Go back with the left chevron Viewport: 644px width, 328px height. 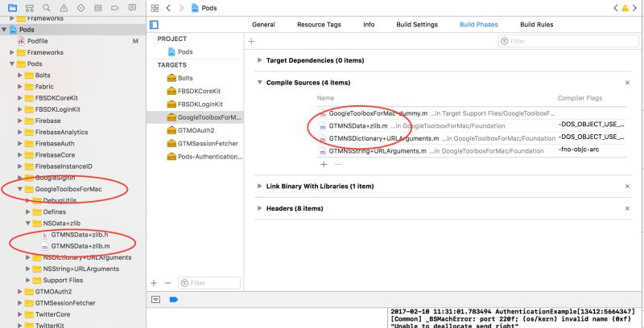pos(168,8)
